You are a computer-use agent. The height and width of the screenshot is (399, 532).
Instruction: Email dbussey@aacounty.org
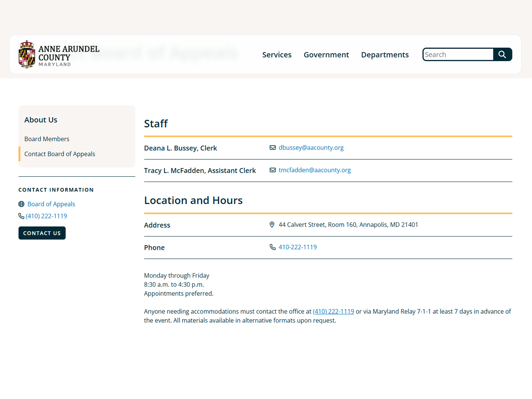[311, 148]
